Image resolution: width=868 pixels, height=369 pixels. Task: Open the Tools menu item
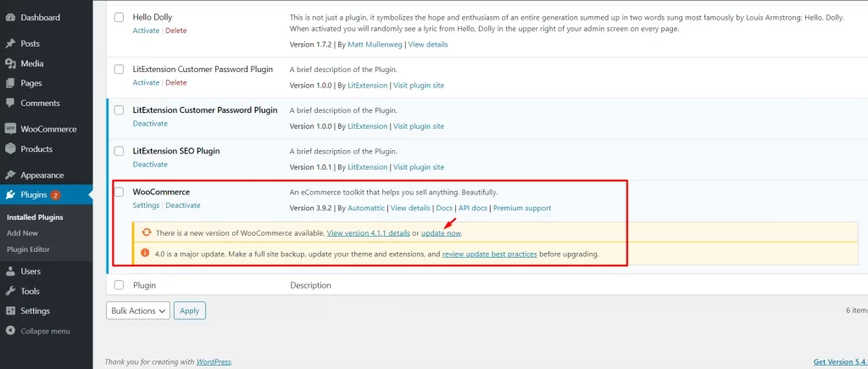click(x=30, y=291)
